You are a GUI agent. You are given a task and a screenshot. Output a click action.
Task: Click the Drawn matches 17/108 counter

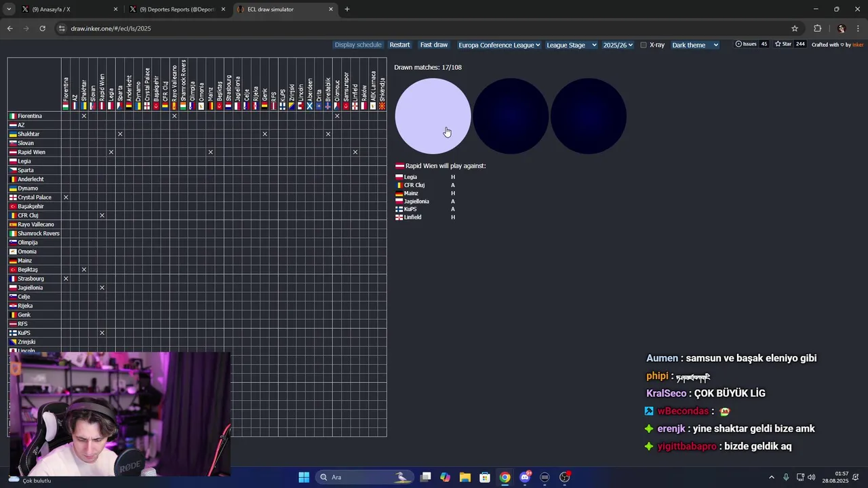tap(428, 67)
